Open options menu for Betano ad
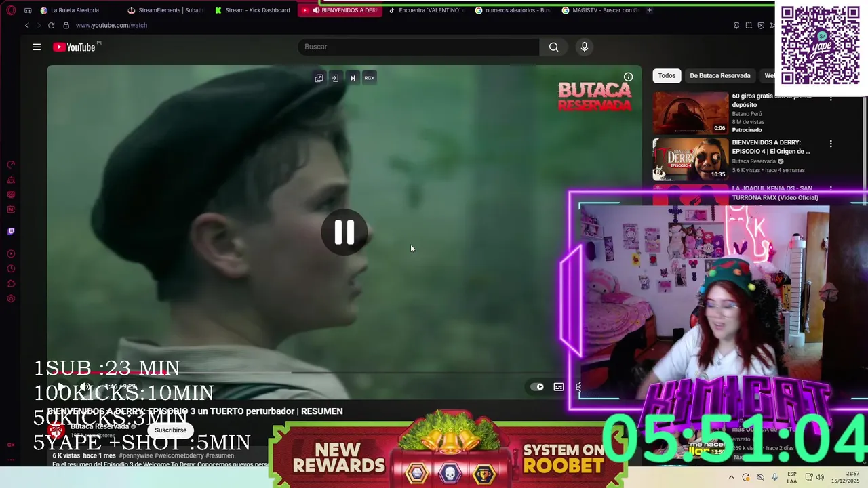This screenshot has height=488, width=868. (831, 98)
